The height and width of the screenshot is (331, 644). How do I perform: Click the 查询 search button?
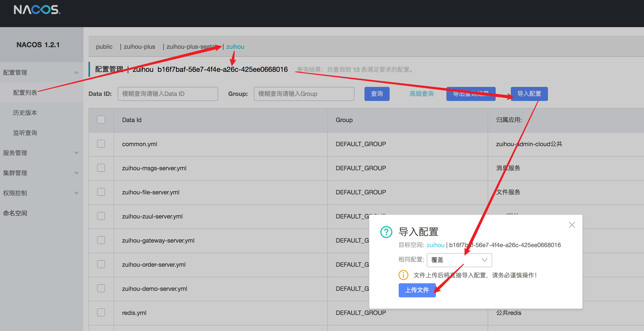[377, 94]
